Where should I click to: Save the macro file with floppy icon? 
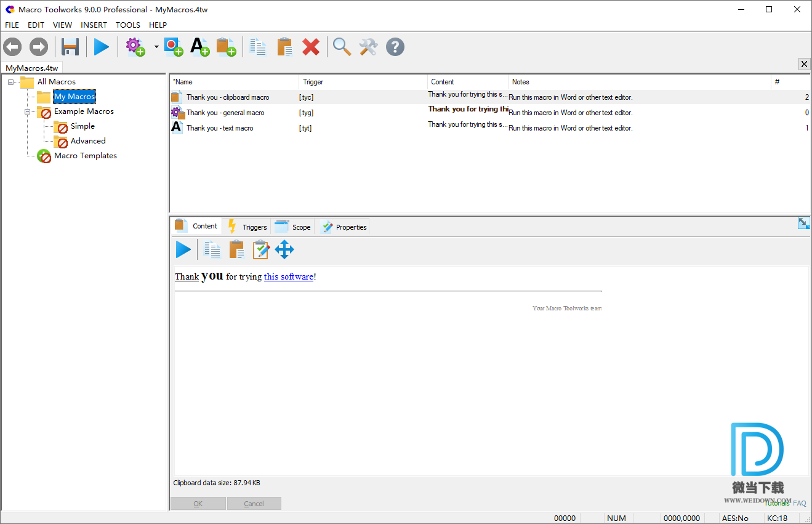point(70,47)
